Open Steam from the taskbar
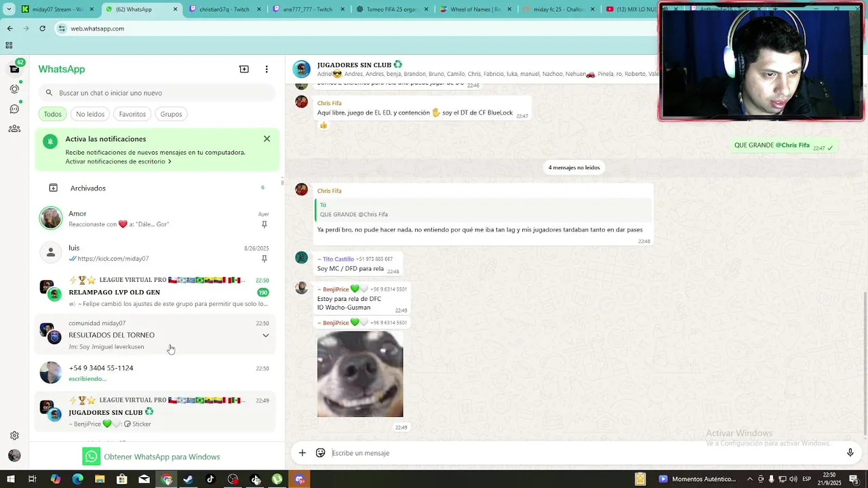Image resolution: width=868 pixels, height=488 pixels. (x=188, y=479)
